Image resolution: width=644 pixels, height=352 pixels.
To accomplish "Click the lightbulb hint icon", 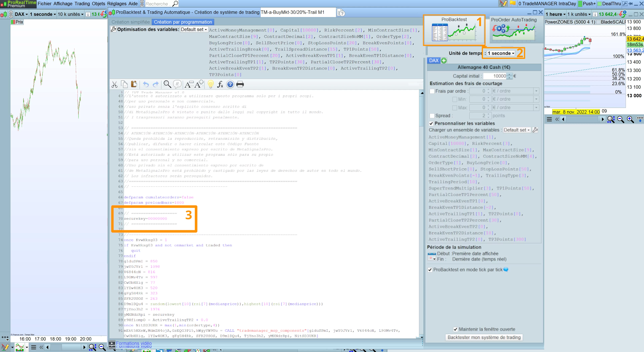I will click(x=210, y=84).
